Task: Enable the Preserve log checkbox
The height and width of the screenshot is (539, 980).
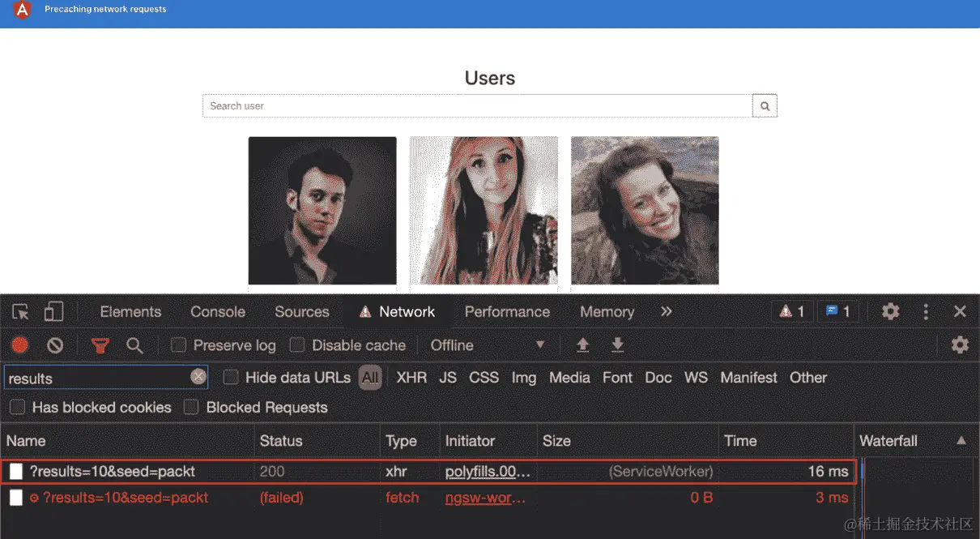Action: (178, 344)
